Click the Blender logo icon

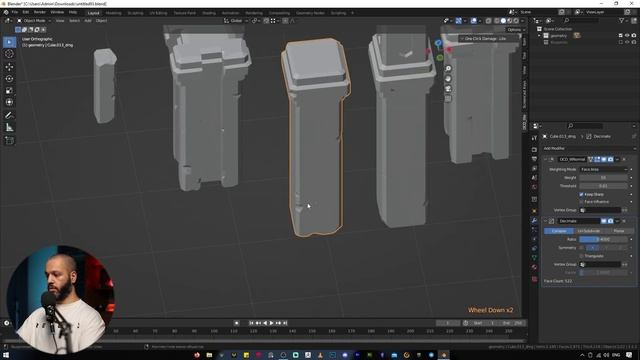6,13
